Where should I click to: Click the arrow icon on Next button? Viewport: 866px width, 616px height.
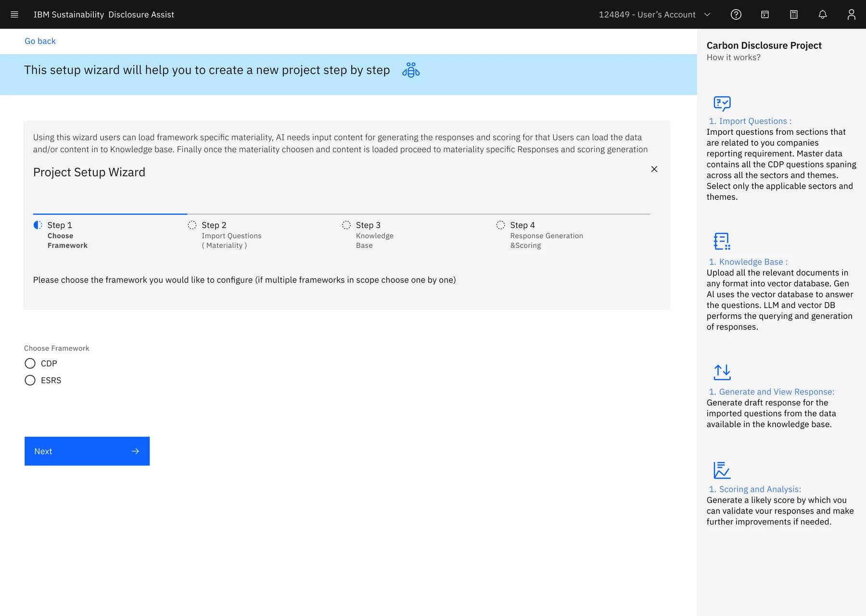pyautogui.click(x=135, y=451)
